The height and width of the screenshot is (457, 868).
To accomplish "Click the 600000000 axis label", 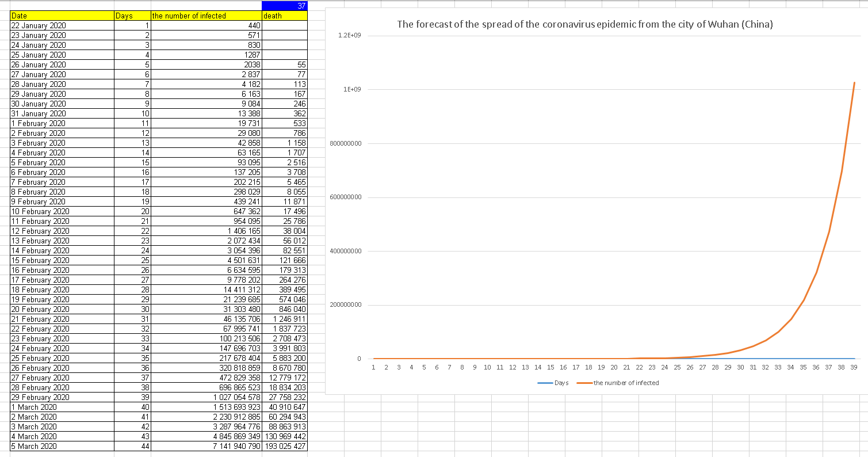I will [x=346, y=197].
